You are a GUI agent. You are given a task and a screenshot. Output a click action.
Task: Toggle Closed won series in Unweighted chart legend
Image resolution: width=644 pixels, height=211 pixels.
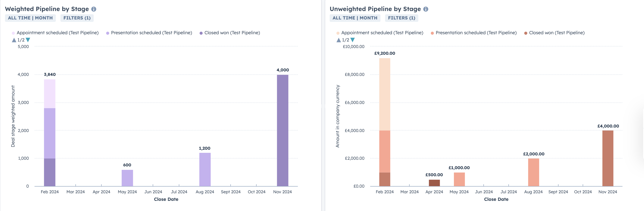point(557,33)
